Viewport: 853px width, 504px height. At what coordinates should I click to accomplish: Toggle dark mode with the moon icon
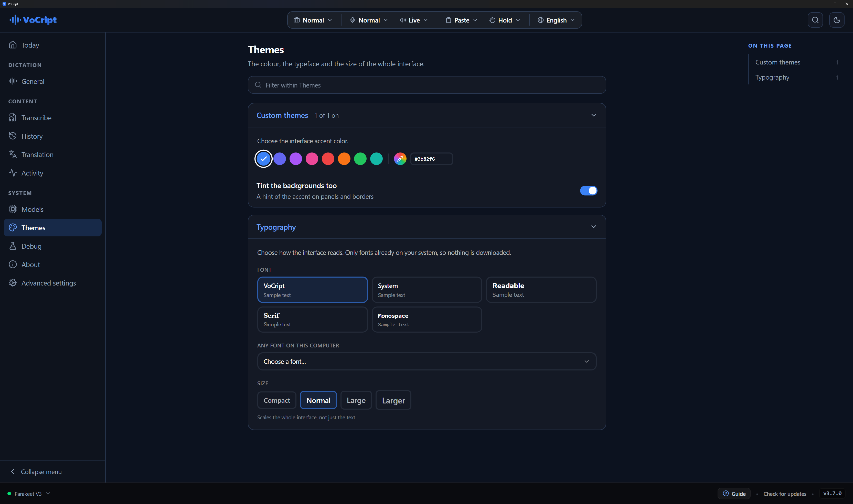pos(836,20)
